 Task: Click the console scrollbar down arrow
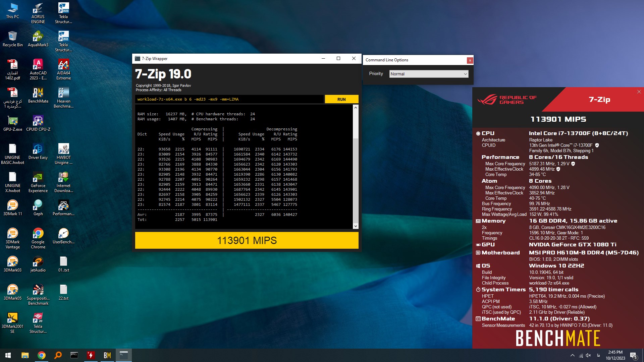pos(356,226)
